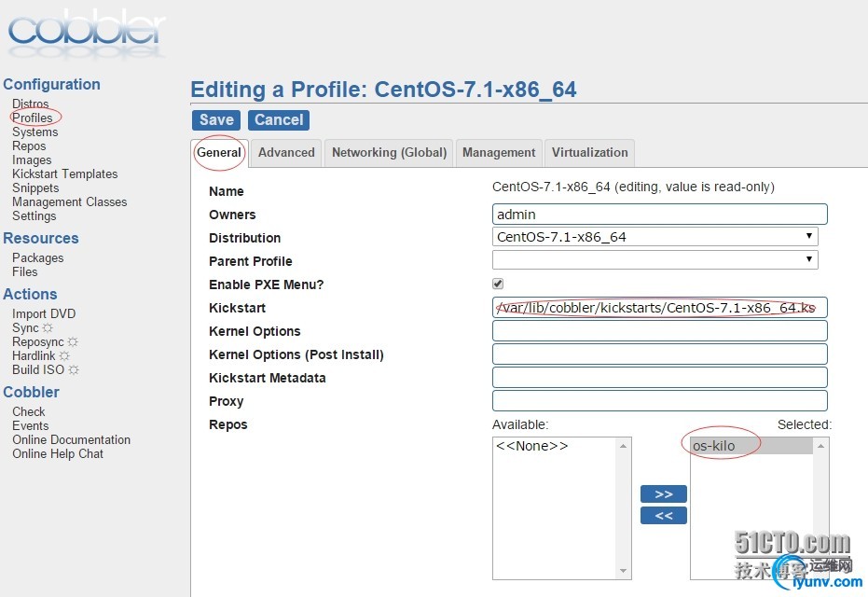Image resolution: width=868 pixels, height=597 pixels.
Task: Open Kickstart Templates link
Action: [x=64, y=174]
